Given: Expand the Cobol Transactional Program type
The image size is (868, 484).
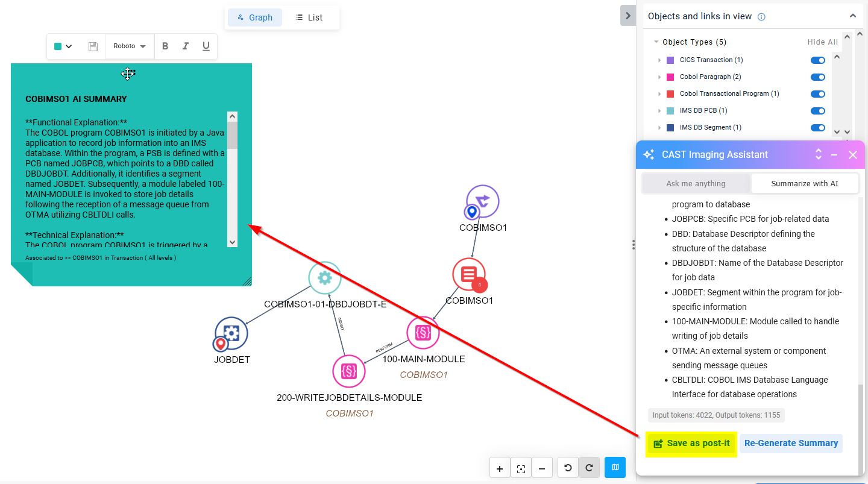Looking at the screenshot, I should pos(659,94).
